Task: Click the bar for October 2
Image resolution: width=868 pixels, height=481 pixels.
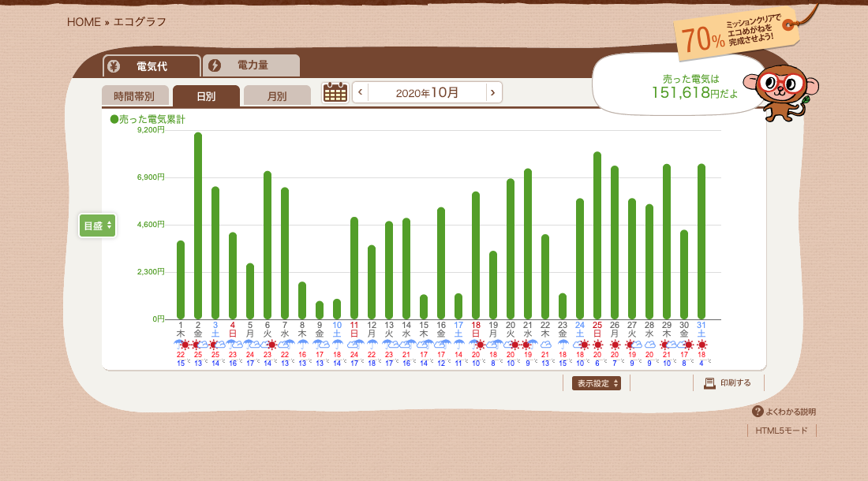Action: tap(198, 226)
